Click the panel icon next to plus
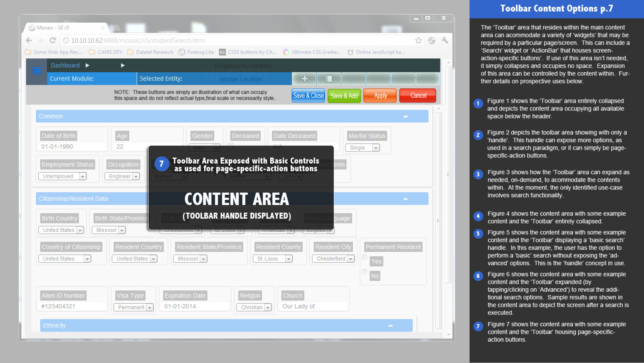644x363 pixels. click(x=329, y=79)
